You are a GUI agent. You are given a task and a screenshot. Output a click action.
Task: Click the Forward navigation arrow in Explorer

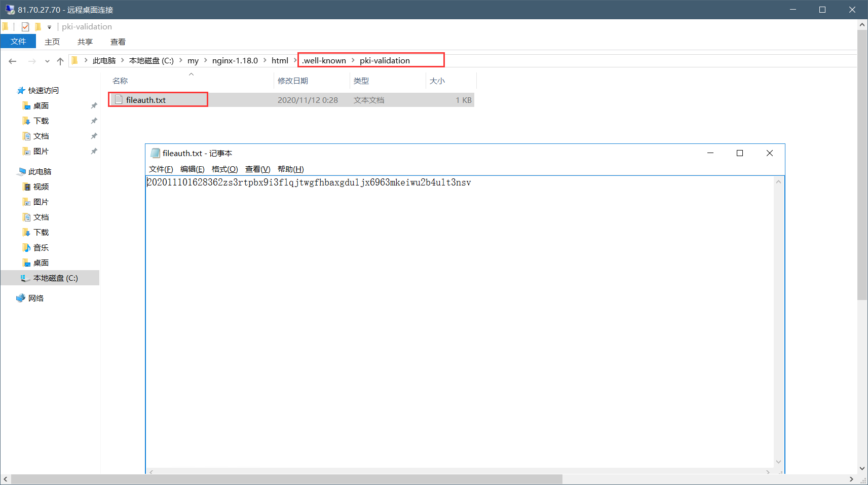pyautogui.click(x=32, y=61)
